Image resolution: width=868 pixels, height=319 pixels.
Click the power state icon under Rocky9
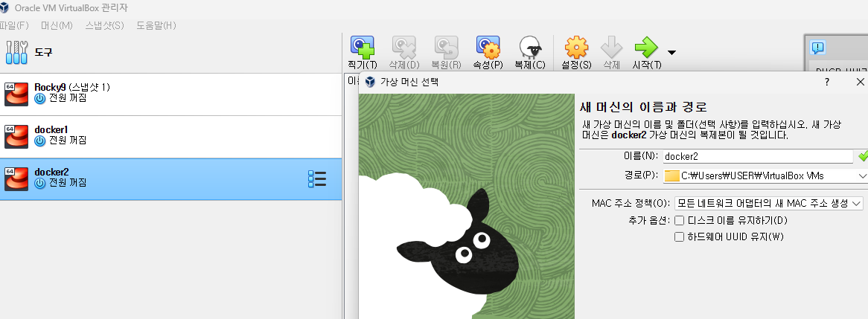(40, 98)
